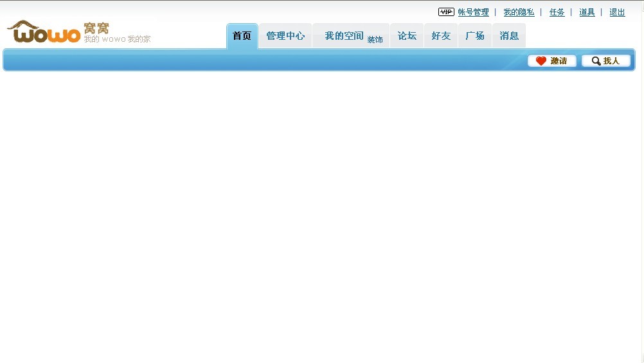This screenshot has height=363, width=644.
Task: Open the 好友 friends tab
Action: pyautogui.click(x=441, y=36)
